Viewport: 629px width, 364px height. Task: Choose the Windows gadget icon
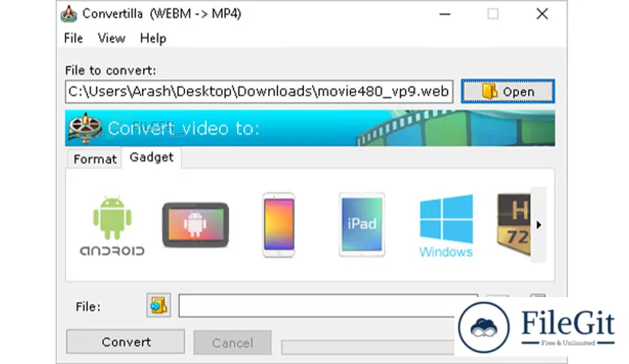point(446,226)
